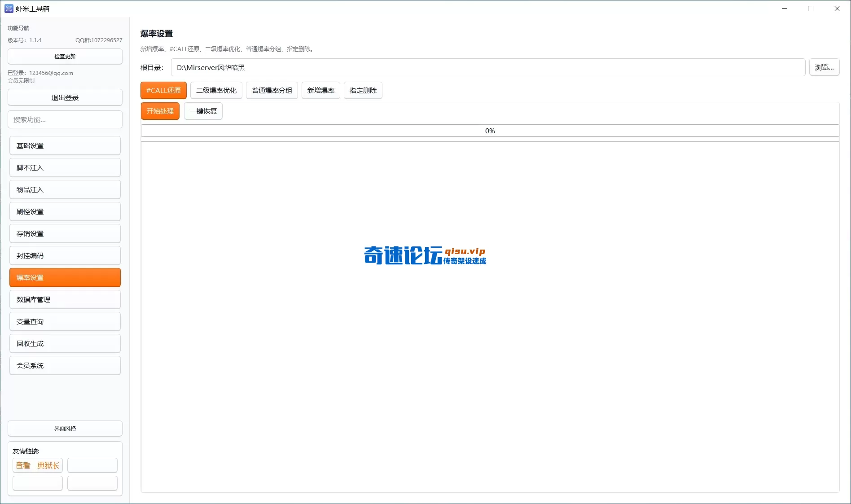Click inside the 搜索功能 search box
This screenshot has width=851, height=504.
click(x=65, y=119)
